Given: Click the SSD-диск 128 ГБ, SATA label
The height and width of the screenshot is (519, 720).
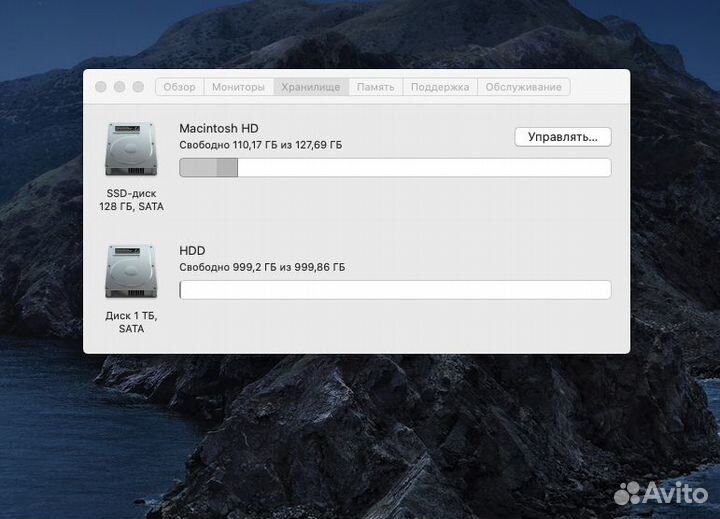Looking at the screenshot, I should pyautogui.click(x=131, y=200).
